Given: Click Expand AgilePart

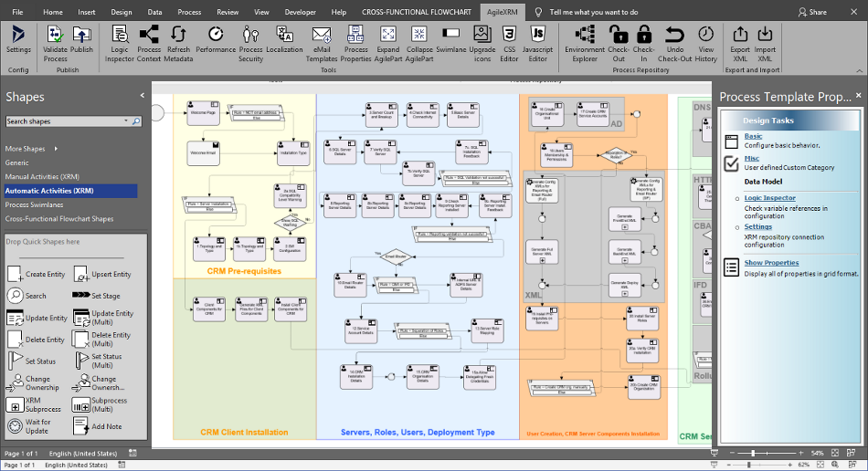Looking at the screenshot, I should tap(388, 44).
